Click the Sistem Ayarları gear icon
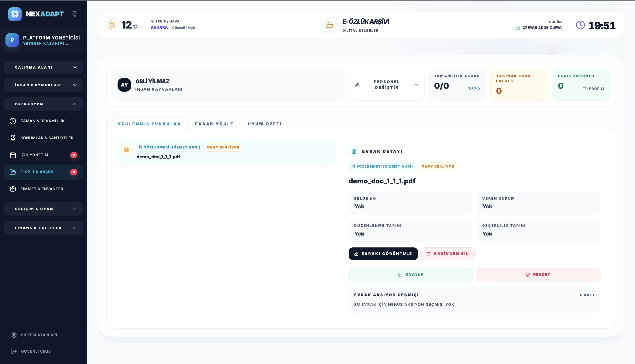635x364 pixels. coord(14,335)
